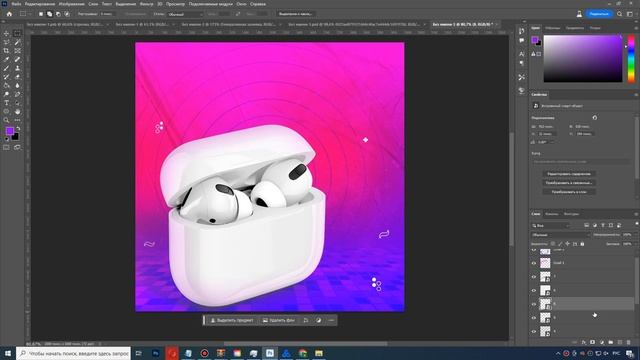This screenshot has height=360, width=640.
Task: Click the new adjustment layer icon
Action: click(602, 342)
